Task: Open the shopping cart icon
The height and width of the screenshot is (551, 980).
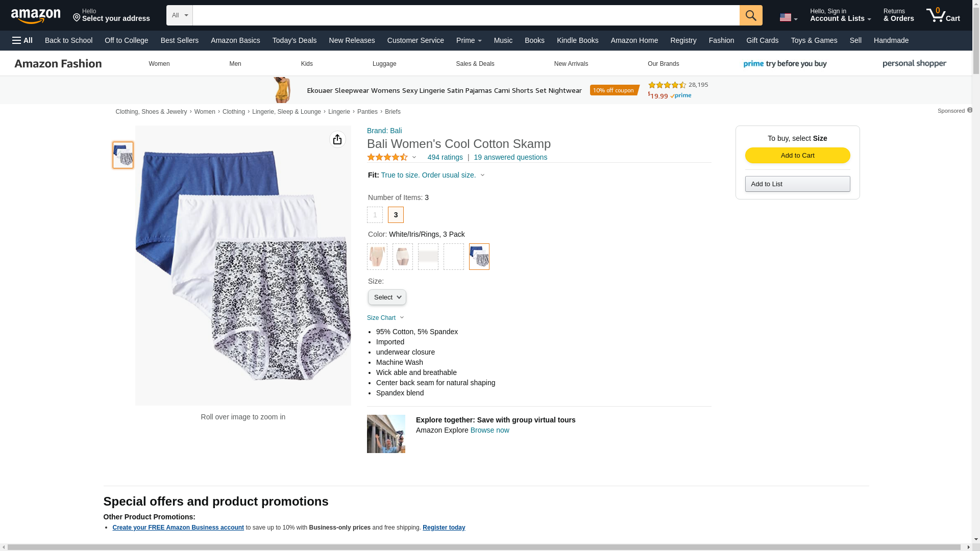Action: click(943, 15)
